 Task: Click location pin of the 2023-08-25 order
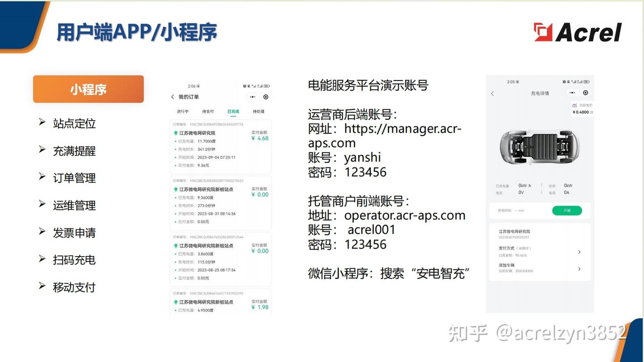[x=176, y=246]
